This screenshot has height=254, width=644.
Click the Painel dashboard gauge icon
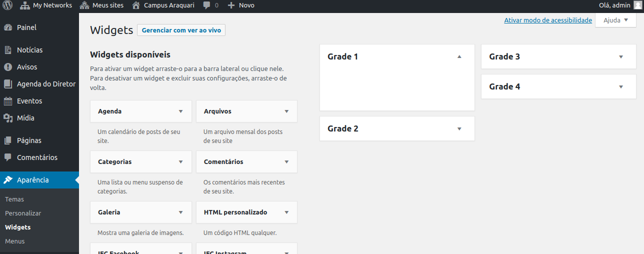(8, 27)
